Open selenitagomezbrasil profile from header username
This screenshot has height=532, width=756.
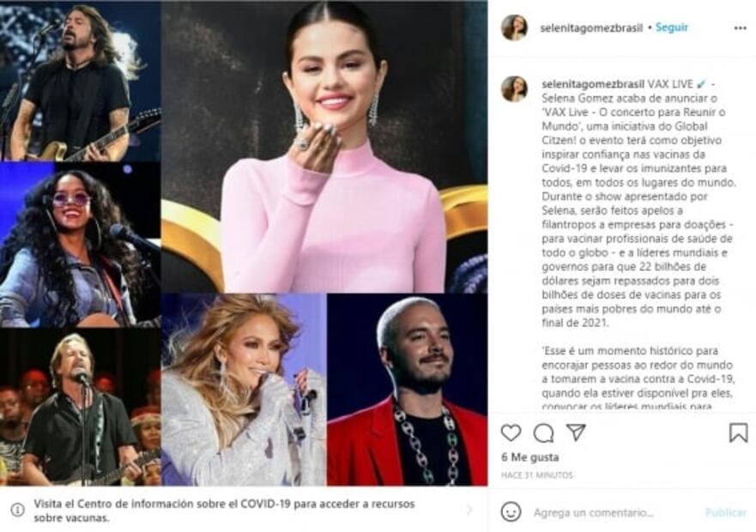point(591,28)
